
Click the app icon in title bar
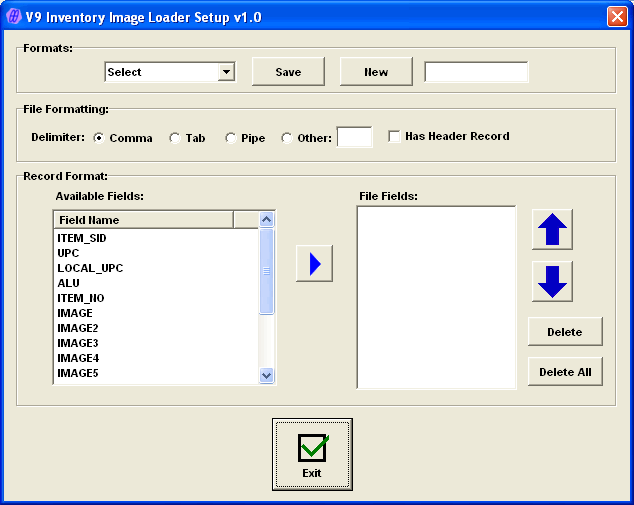click(13, 17)
